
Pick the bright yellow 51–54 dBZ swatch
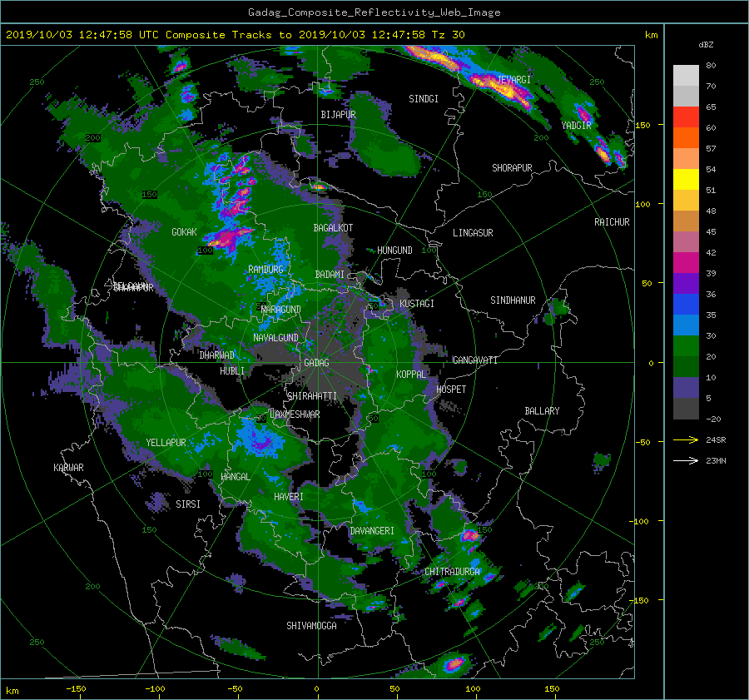click(x=686, y=180)
